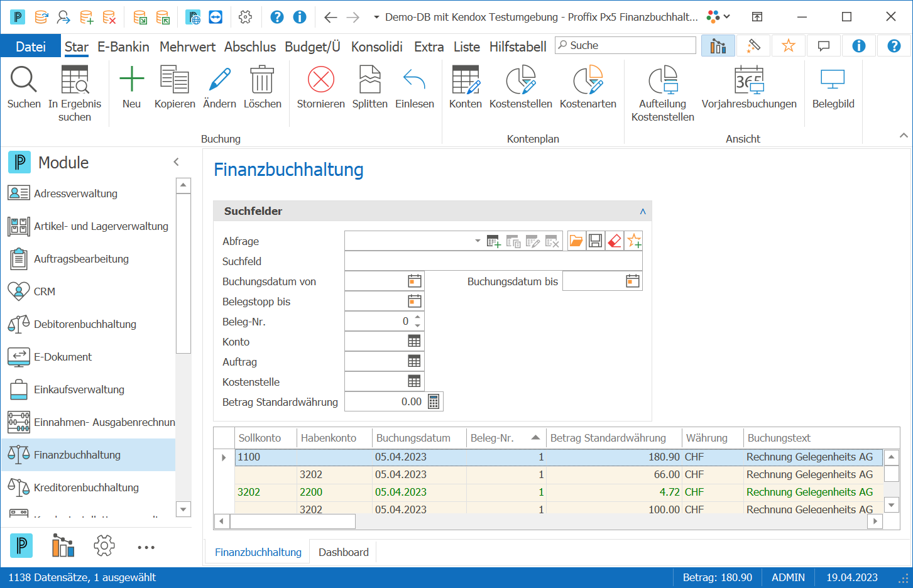The height and width of the screenshot is (588, 913).
Task: Clear search fields with eraser icon
Action: pyautogui.click(x=615, y=241)
